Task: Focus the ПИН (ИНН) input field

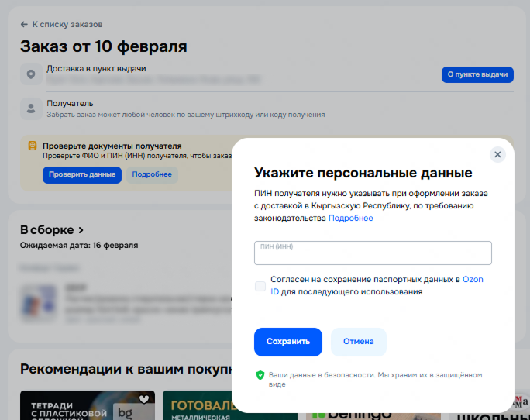Action: [373, 254]
